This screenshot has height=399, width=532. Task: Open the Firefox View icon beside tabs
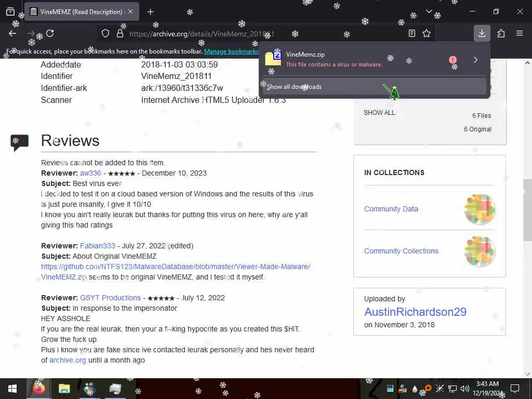pyautogui.click(x=10, y=11)
